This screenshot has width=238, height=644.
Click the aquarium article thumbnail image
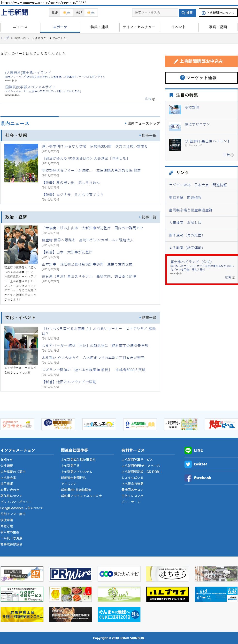point(21,345)
